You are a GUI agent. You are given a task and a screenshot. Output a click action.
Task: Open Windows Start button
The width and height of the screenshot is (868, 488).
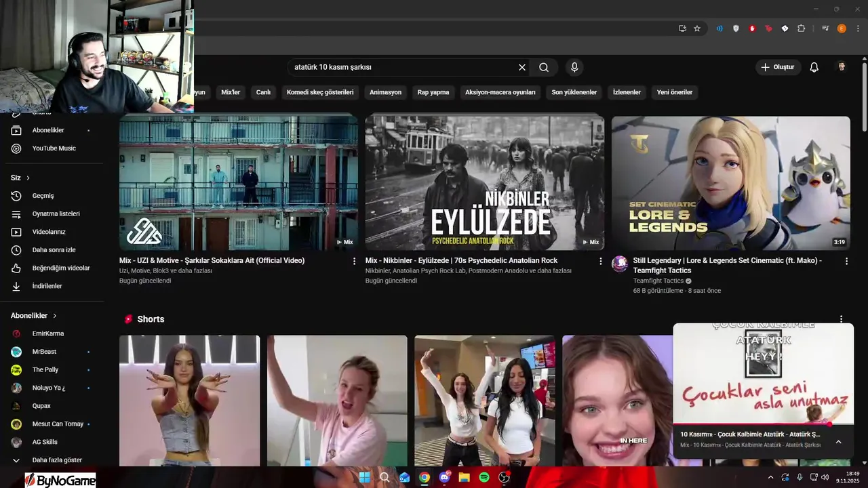point(365,477)
